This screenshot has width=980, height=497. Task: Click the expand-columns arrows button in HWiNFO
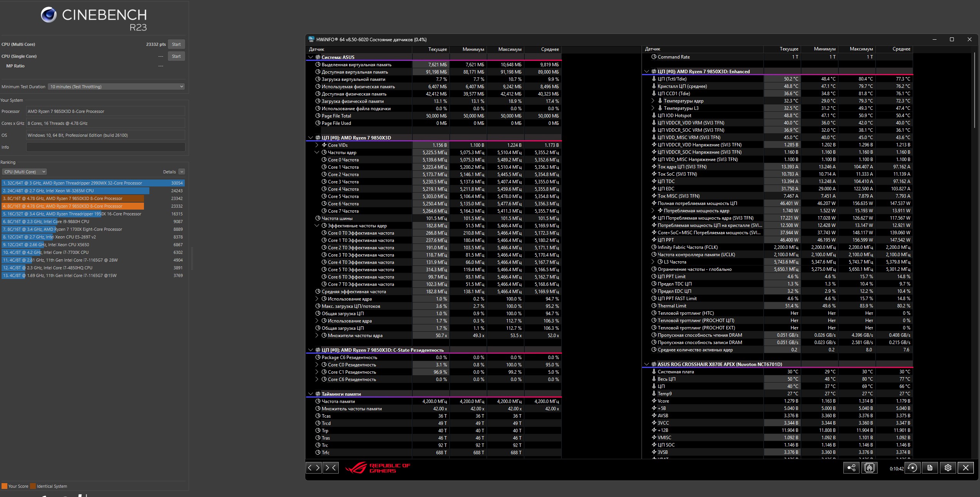click(x=314, y=468)
